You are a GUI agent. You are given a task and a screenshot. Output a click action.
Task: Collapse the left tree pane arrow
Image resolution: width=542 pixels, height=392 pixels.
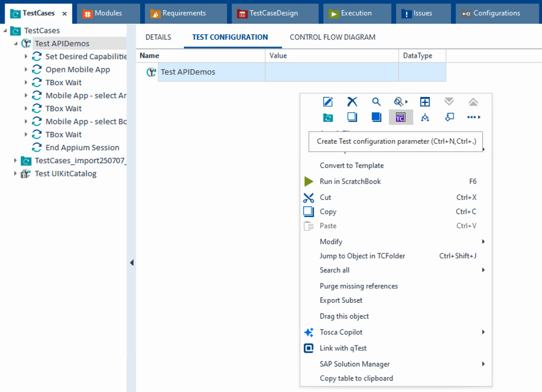coord(132,263)
